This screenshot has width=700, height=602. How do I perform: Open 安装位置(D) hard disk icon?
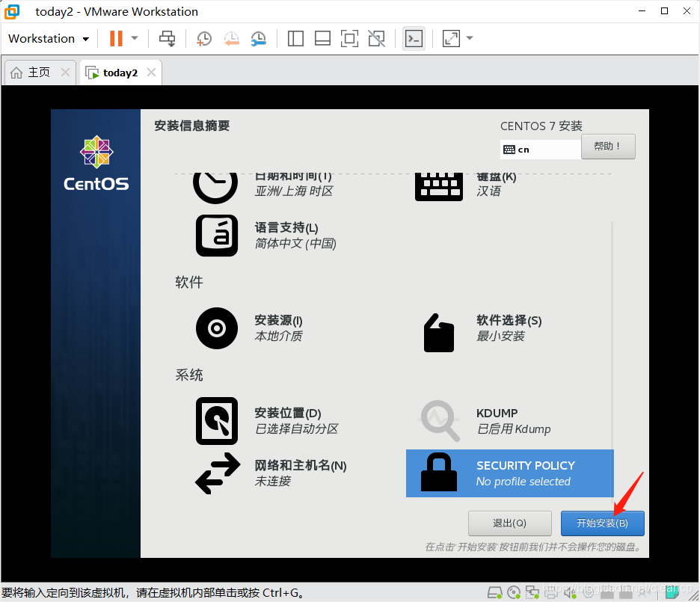coord(217,421)
